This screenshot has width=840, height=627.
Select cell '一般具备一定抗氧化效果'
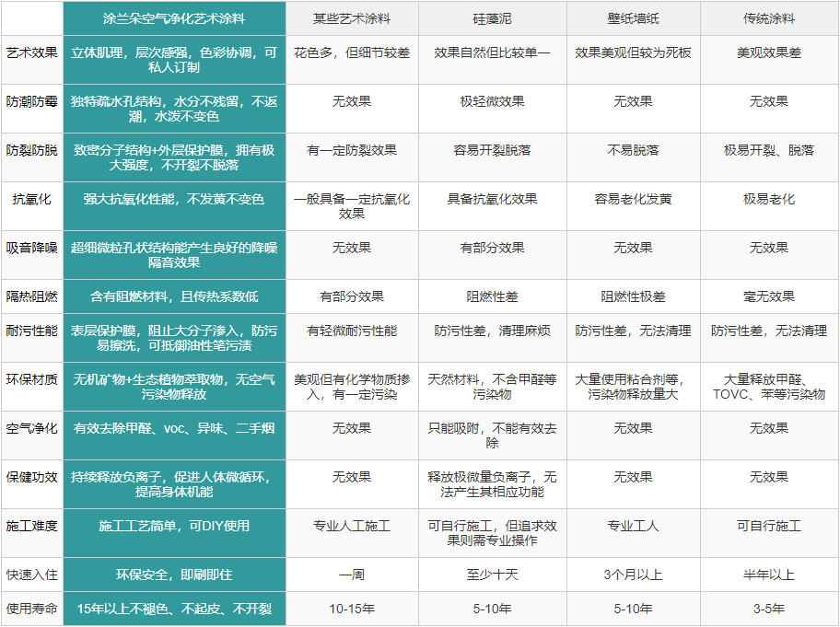[352, 206]
